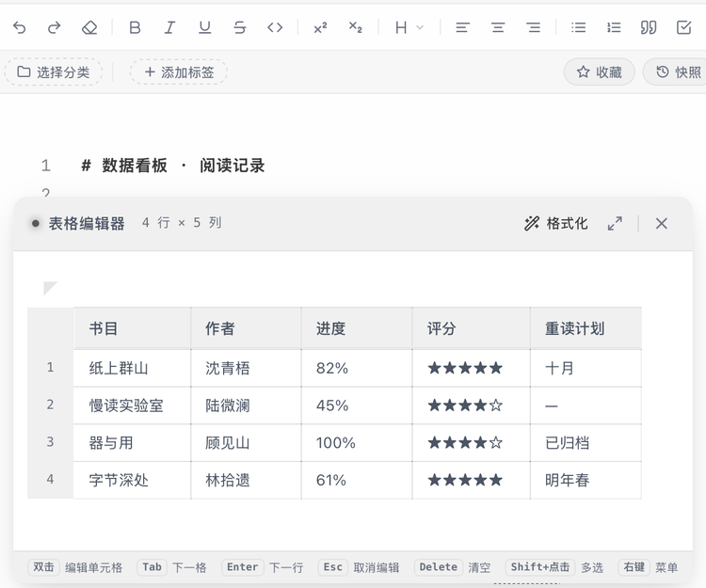Click the heading line 数据看板 · 阅读记录
The width and height of the screenshot is (706, 588).
pos(173,166)
